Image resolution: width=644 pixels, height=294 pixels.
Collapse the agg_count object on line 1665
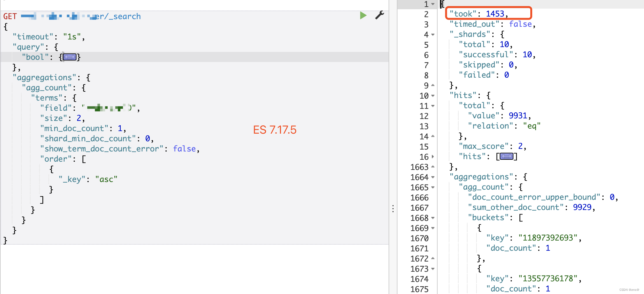[x=433, y=187]
